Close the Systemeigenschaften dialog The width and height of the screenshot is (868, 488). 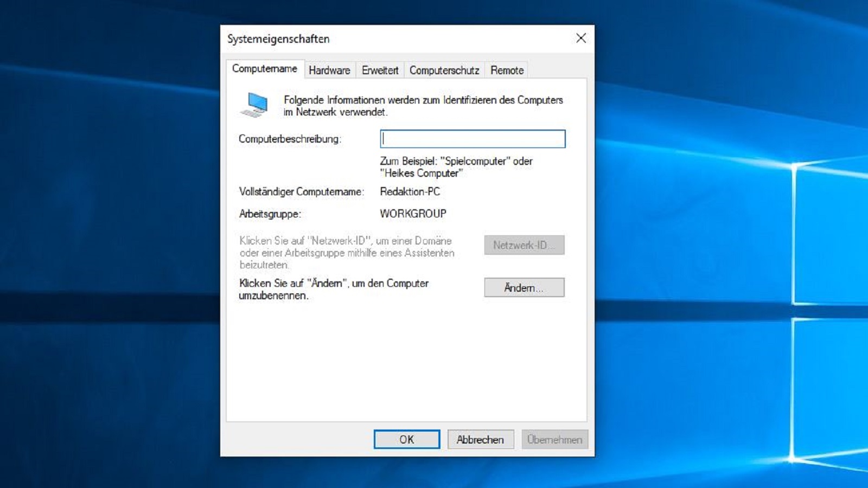click(x=581, y=38)
